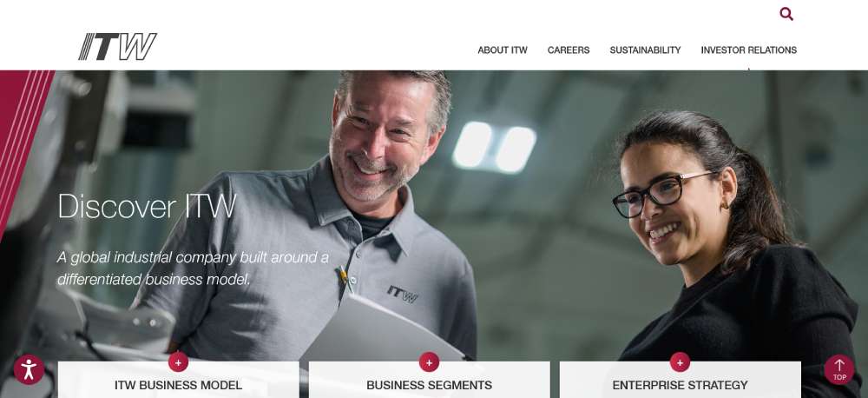Image resolution: width=868 pixels, height=398 pixels.
Task: Open the search magnifier icon
Action: (x=786, y=14)
